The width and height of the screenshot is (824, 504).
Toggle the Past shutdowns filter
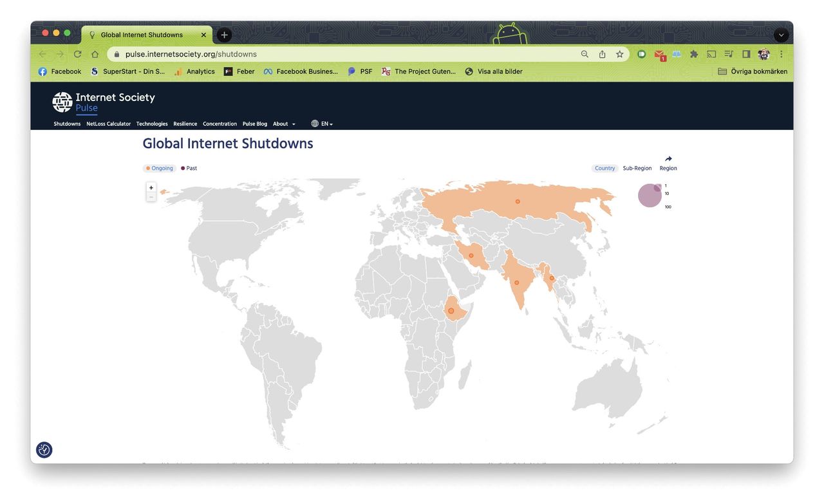pos(189,168)
